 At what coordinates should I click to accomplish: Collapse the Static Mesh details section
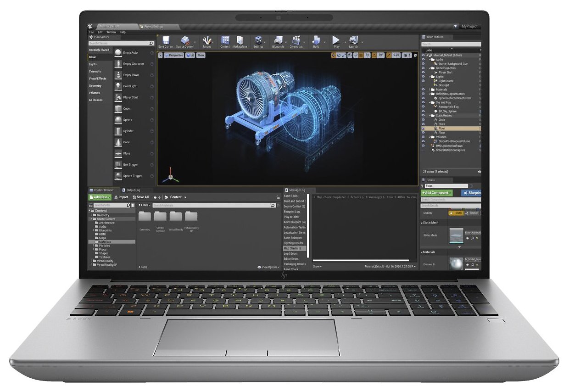(x=422, y=223)
